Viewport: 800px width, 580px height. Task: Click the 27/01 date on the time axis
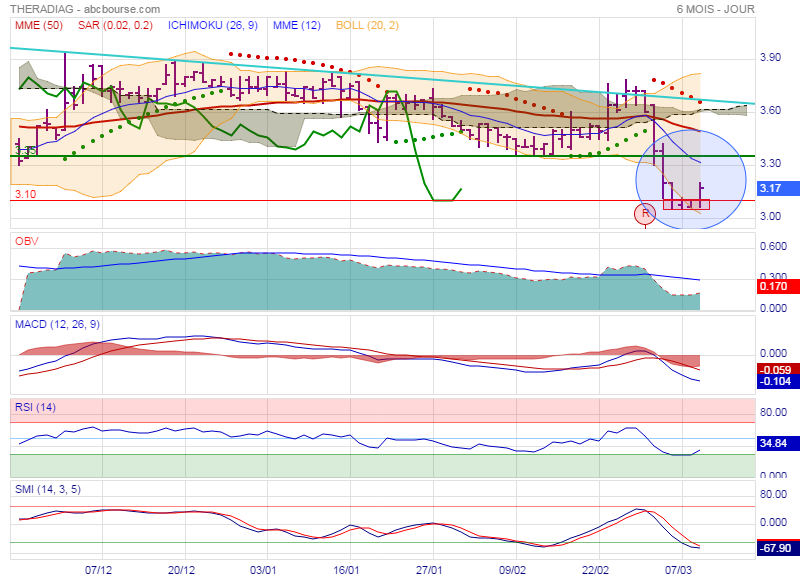[x=429, y=570]
